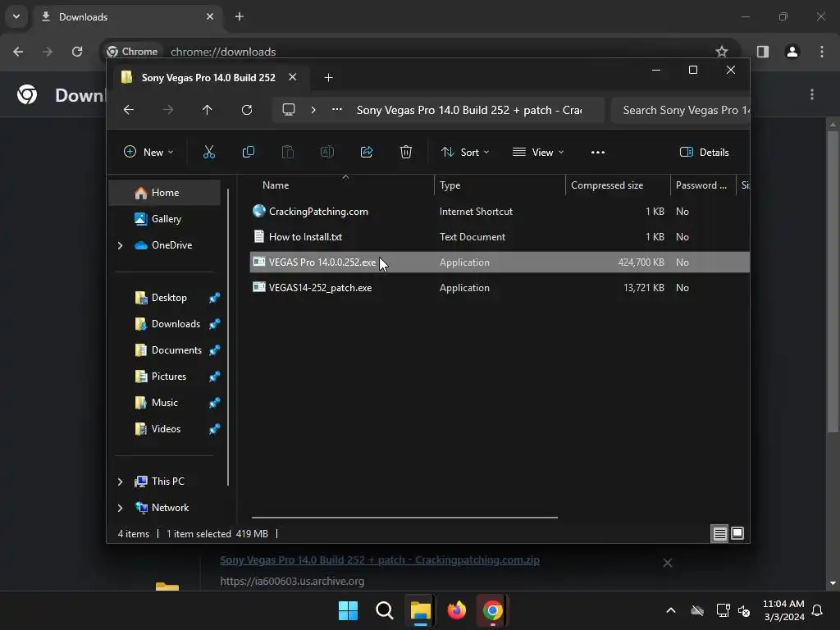
Task: Refresh the File Explorer folder view
Action: [x=246, y=110]
